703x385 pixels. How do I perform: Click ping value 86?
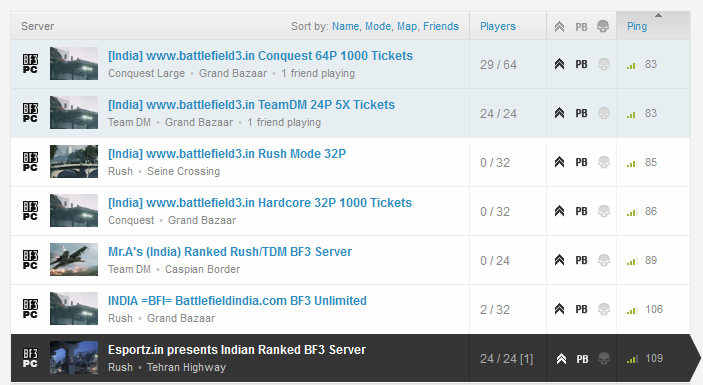pos(651,211)
